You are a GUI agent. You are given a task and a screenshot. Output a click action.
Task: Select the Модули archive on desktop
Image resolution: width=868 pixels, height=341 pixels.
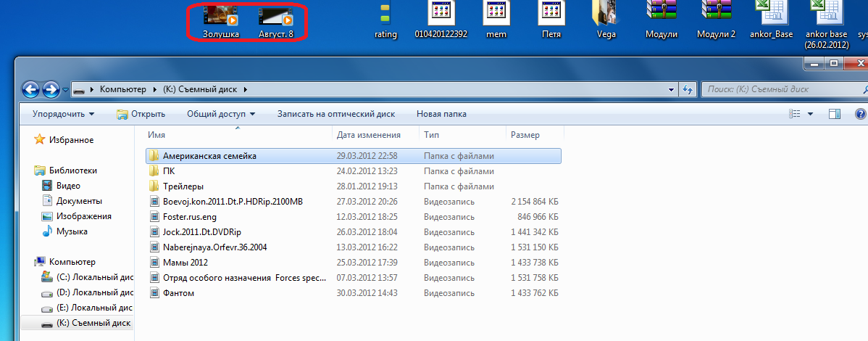[662, 20]
